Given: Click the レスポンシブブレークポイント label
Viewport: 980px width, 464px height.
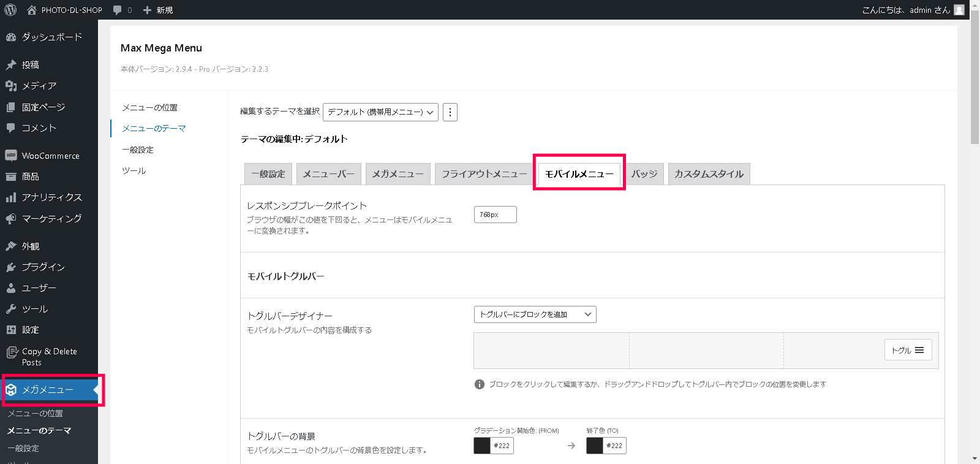Looking at the screenshot, I should tap(307, 206).
